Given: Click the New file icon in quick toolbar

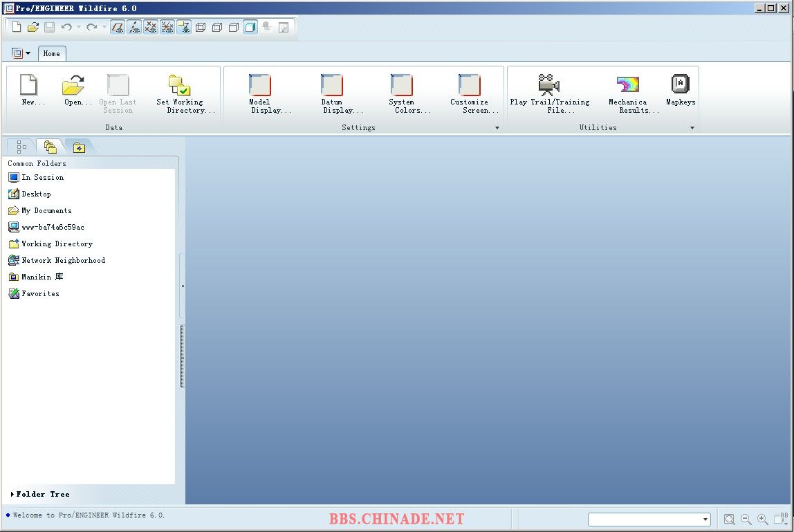Looking at the screenshot, I should pos(17,27).
